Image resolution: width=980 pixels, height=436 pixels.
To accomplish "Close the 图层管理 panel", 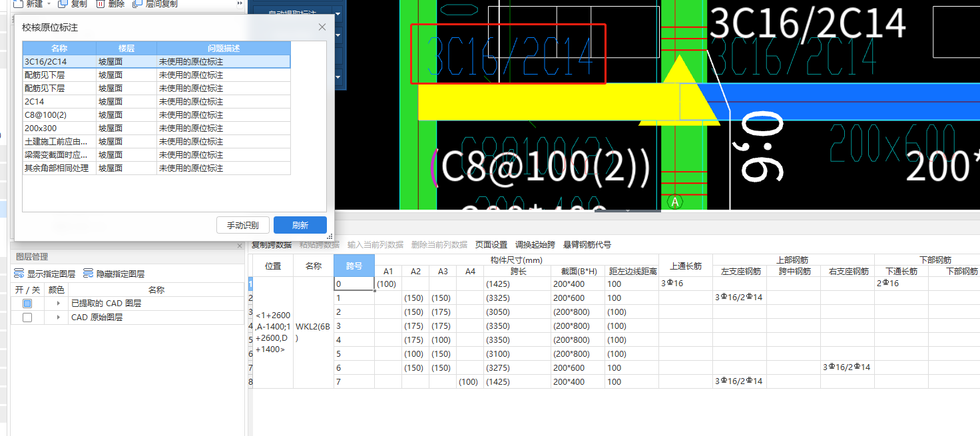I will coord(240,246).
